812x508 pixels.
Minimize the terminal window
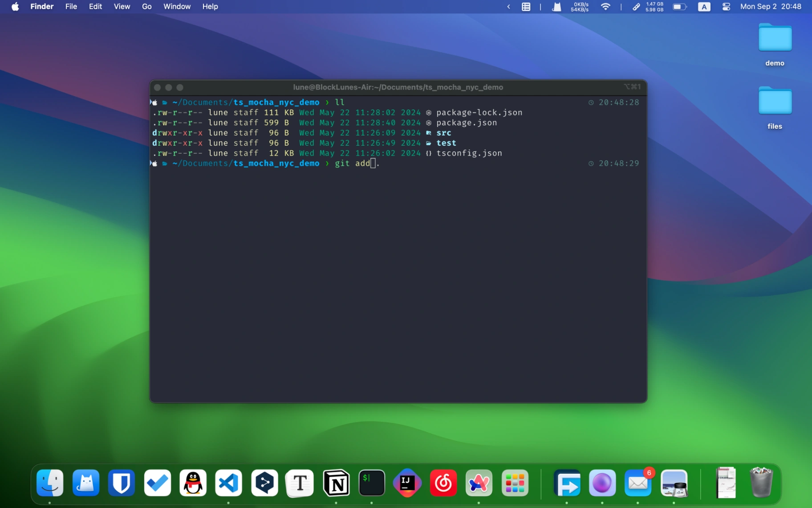(168, 87)
